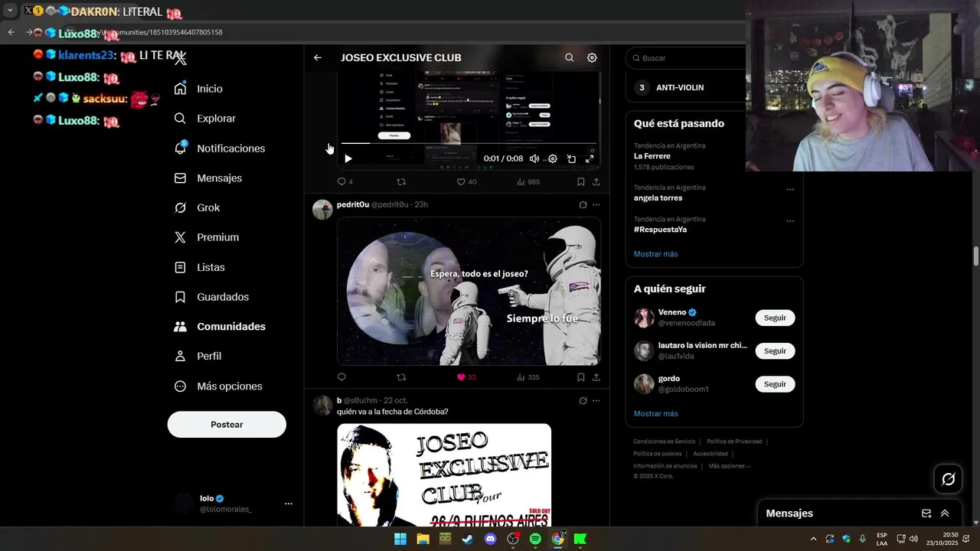Open the Joseo Exclusive Club tour poster
Image resolution: width=980 pixels, height=551 pixels.
pos(444,474)
